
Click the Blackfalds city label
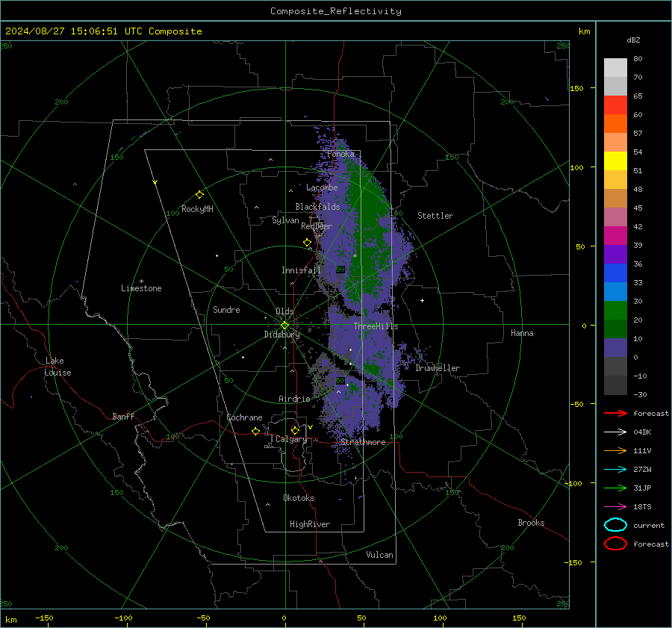(317, 207)
